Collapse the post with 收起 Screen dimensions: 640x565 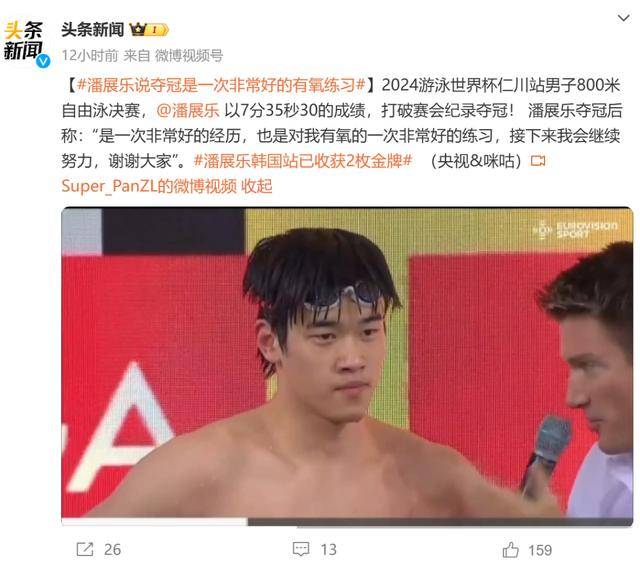click(x=257, y=186)
